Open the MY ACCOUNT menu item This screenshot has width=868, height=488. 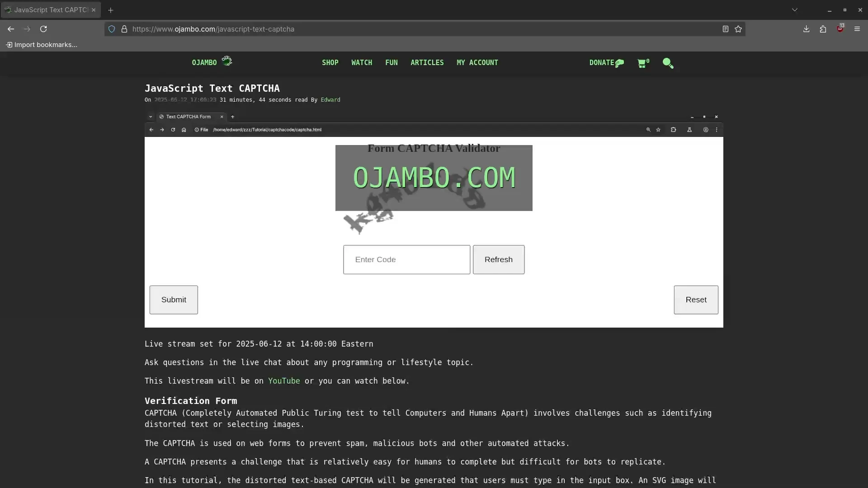pyautogui.click(x=477, y=63)
